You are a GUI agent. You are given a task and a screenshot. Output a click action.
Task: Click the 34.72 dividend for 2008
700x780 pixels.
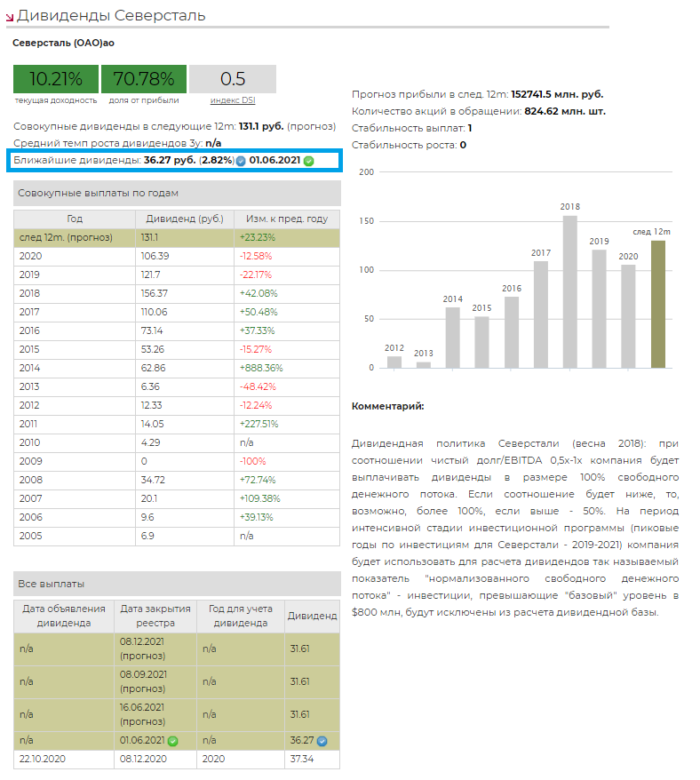[155, 480]
